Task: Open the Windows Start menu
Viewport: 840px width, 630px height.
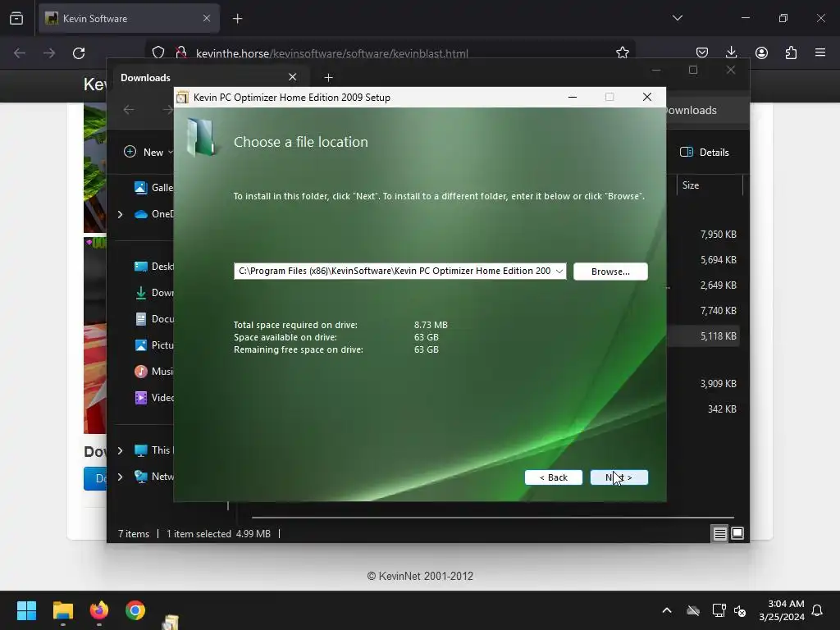Action: point(26,610)
